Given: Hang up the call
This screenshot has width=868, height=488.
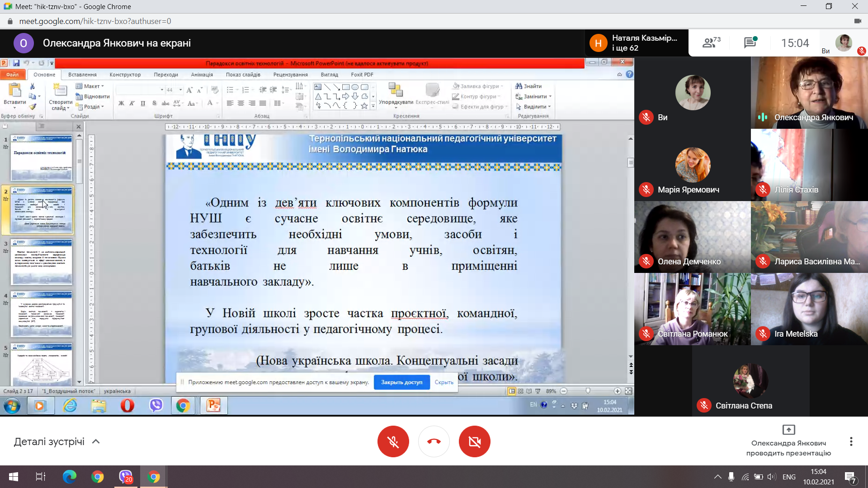Looking at the screenshot, I should 434,441.
